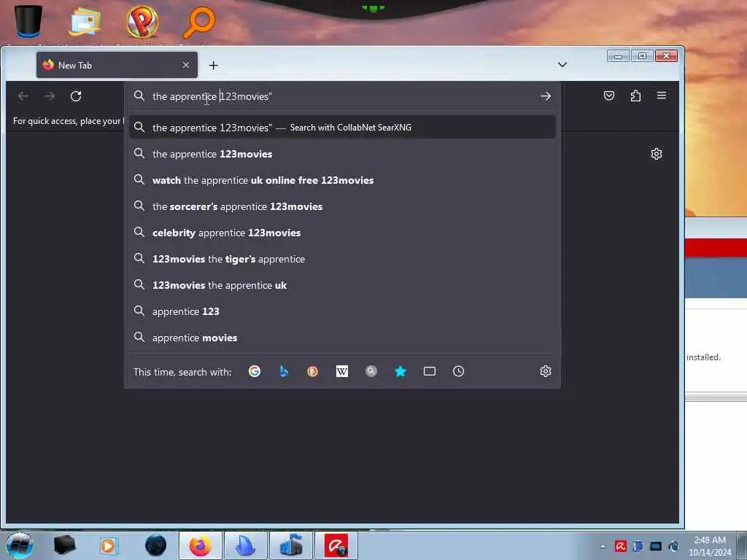Search this time with the grey magnifier engine

coord(371,371)
